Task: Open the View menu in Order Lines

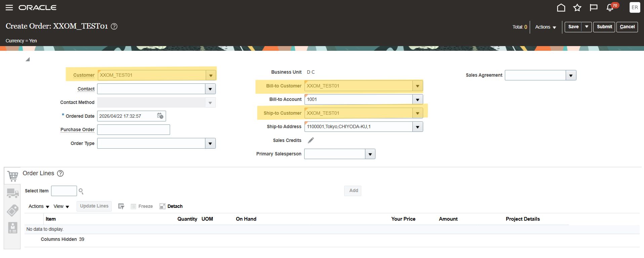Action: pos(61,206)
